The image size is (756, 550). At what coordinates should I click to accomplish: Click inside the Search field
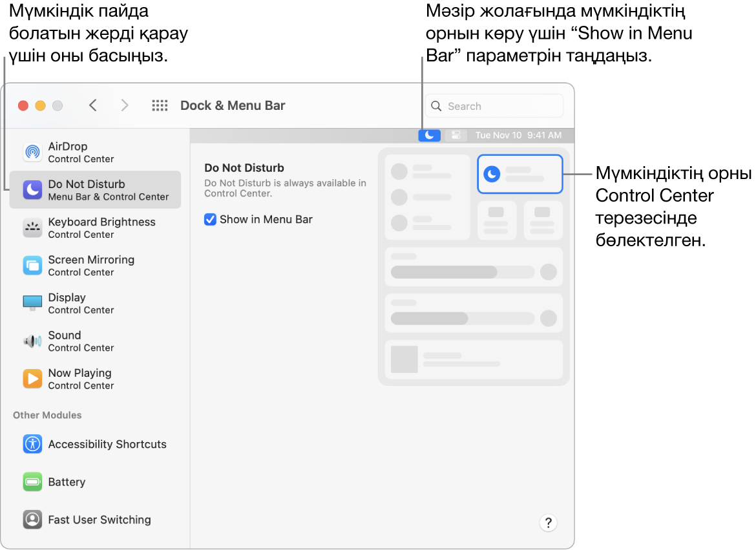(x=494, y=105)
